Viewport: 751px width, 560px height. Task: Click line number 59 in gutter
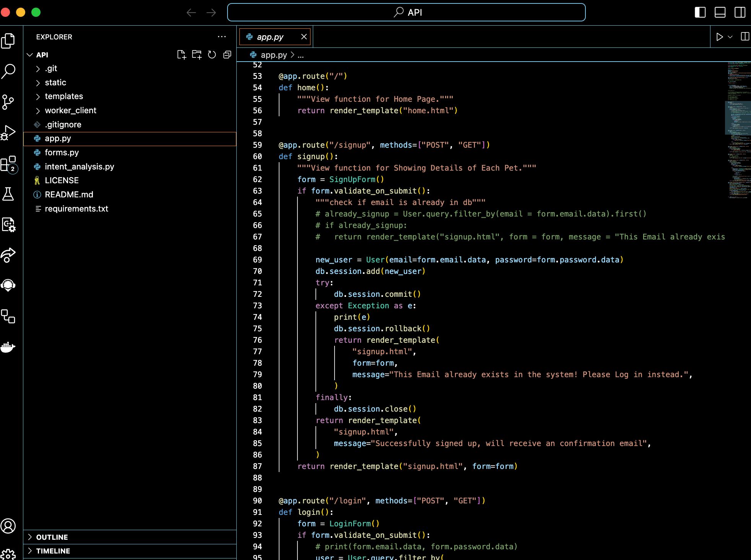pos(257,145)
